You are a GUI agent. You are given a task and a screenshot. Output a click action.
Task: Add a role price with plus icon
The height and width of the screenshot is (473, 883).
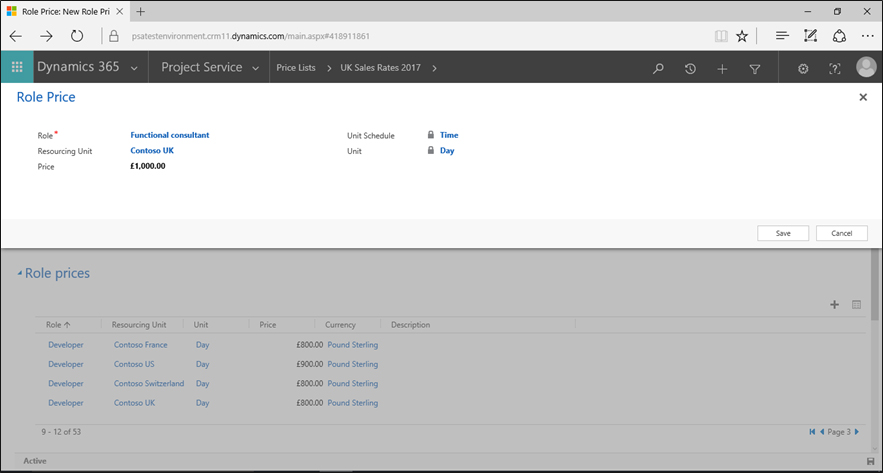[x=835, y=305]
